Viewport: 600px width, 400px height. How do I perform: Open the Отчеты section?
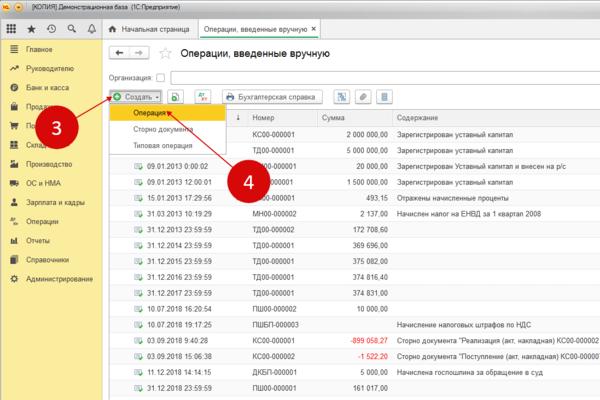38,241
